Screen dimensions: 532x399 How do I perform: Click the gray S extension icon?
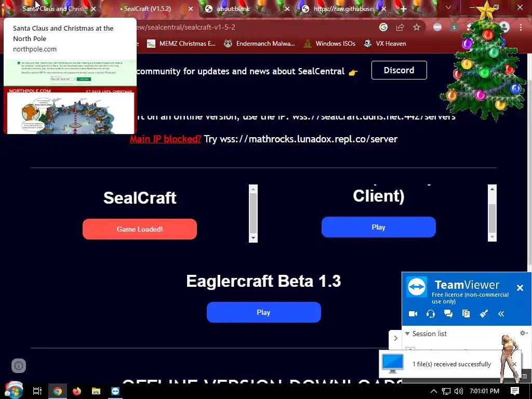454,27
